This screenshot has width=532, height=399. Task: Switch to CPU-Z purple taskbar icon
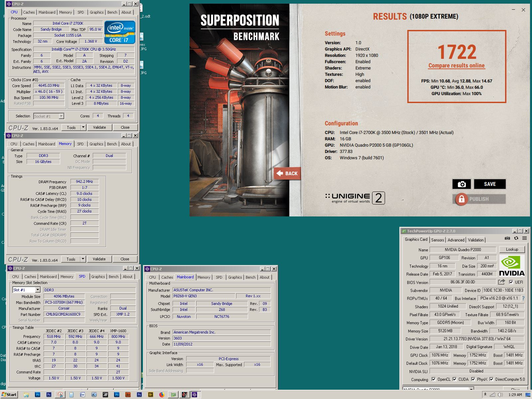coord(195,395)
